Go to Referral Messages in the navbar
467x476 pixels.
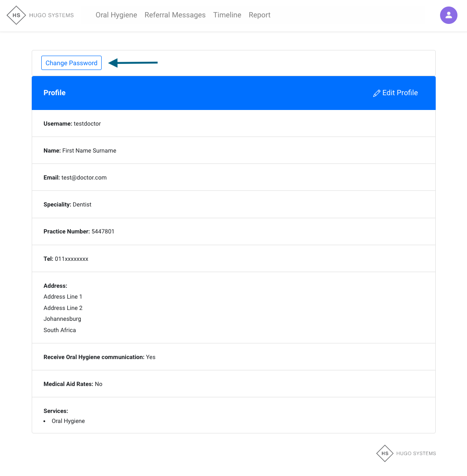point(175,15)
